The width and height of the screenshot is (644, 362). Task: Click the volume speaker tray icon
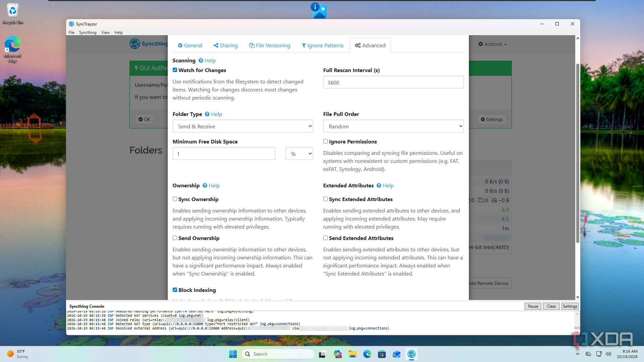(608, 354)
